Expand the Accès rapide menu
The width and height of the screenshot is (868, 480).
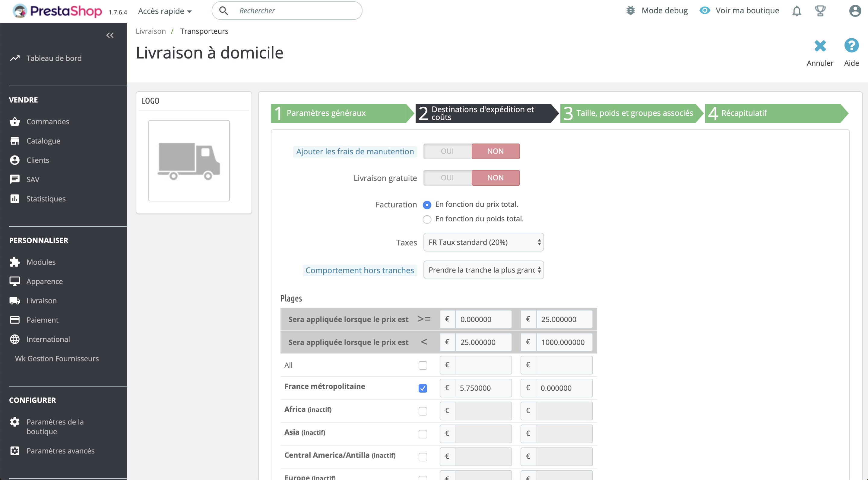tap(165, 11)
